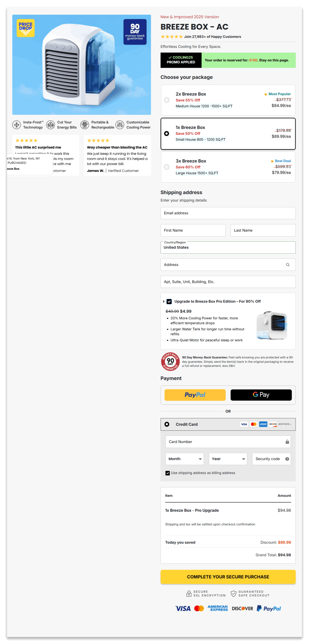
Task: Expand the Pro Edition upgrade triangle
Action: tap(164, 301)
